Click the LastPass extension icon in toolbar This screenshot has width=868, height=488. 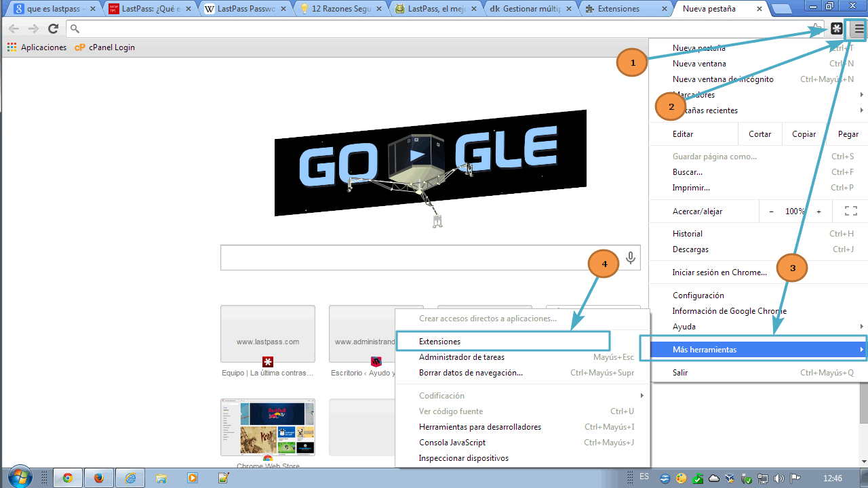pyautogui.click(x=837, y=29)
